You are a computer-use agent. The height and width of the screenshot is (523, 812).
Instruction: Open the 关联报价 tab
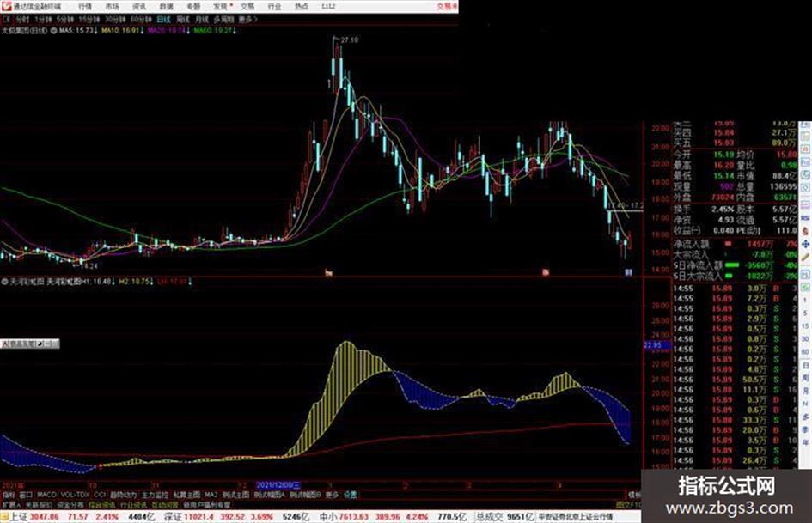click(39, 504)
